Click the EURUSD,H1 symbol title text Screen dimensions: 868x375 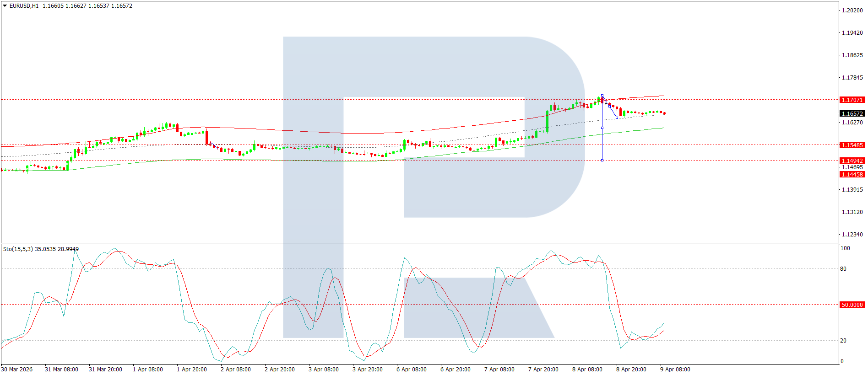pyautogui.click(x=24, y=6)
